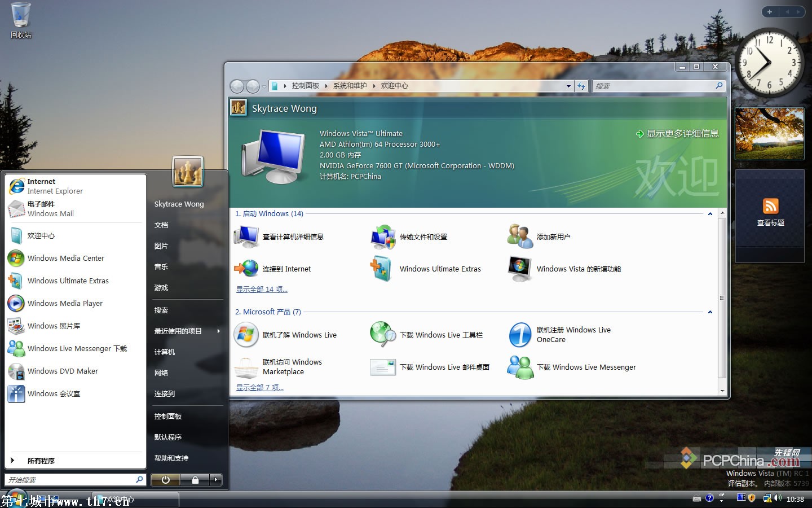
Task: Open 所有程序 in the Start menu
Action: (41, 461)
